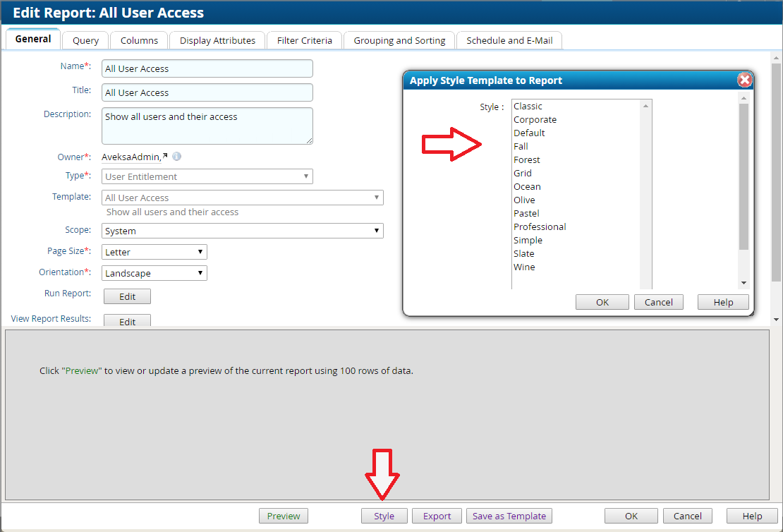783x532 pixels.
Task: Switch to the Schedule and E-Mail tab
Action: pos(509,40)
